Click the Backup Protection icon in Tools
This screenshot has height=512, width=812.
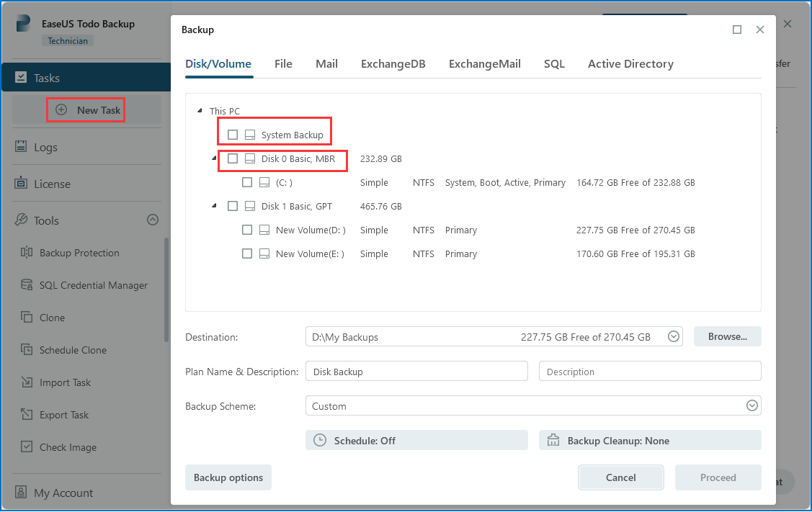(x=27, y=253)
